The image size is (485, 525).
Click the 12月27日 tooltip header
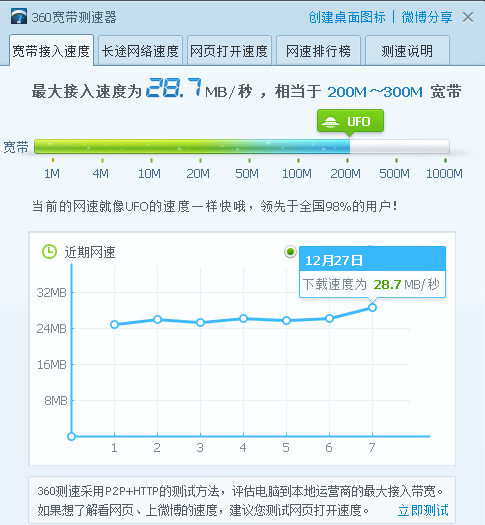(372, 259)
